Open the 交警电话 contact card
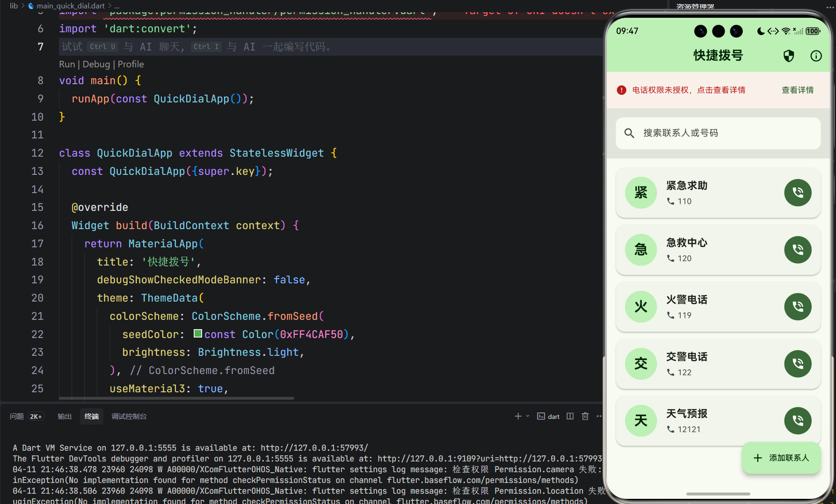This screenshot has height=504, width=836. 718,364
